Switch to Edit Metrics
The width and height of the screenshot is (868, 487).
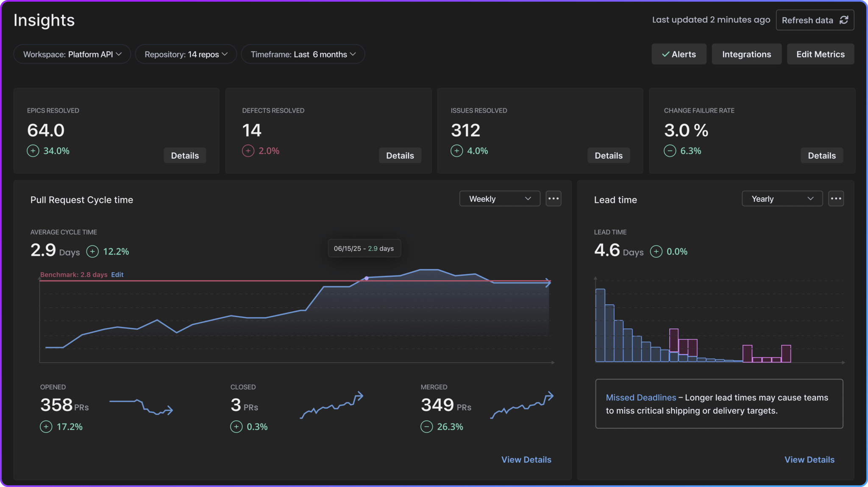tap(820, 54)
